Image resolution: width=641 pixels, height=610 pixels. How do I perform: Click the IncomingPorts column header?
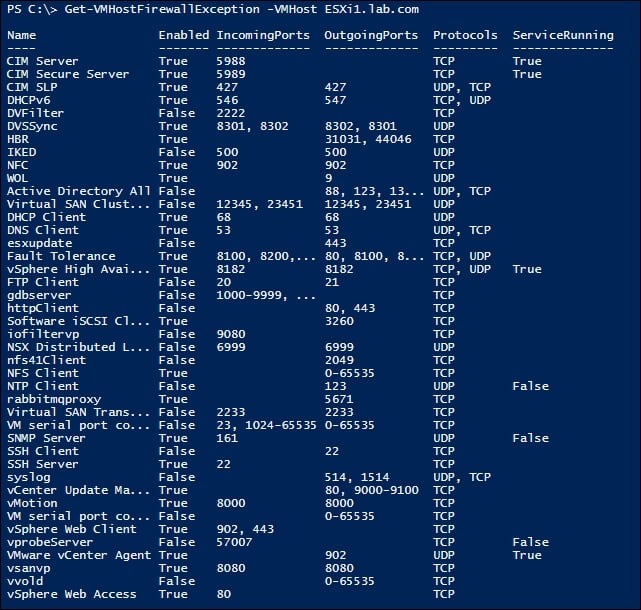point(263,36)
